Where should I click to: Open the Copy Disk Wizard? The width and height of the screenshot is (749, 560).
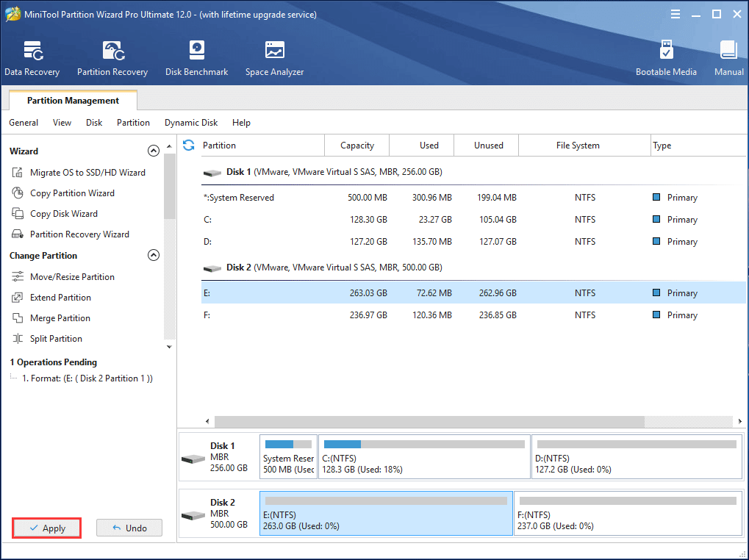[x=65, y=213]
